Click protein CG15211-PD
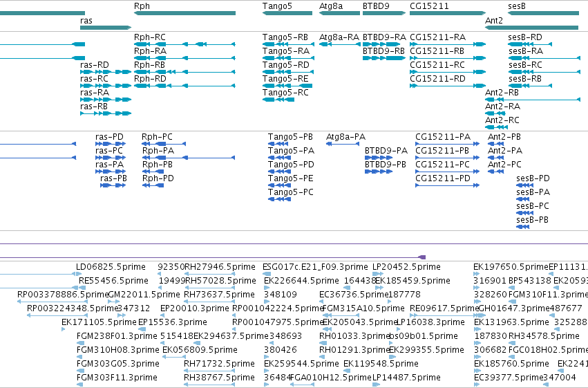This screenshot has height=388, width=588. pyautogui.click(x=442, y=178)
